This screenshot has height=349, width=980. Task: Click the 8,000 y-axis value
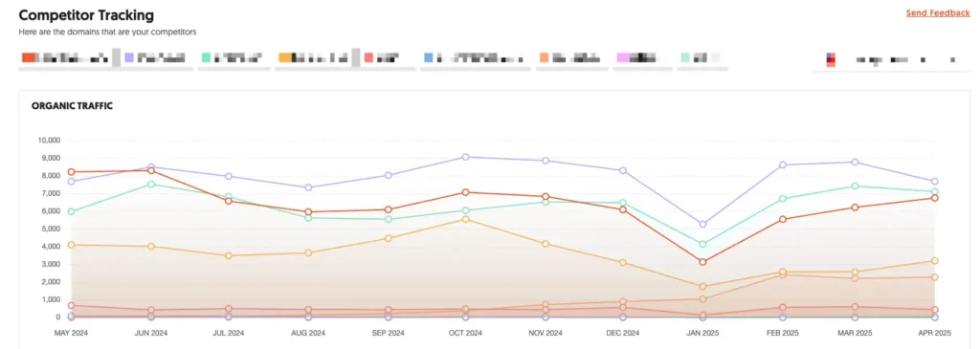51,176
